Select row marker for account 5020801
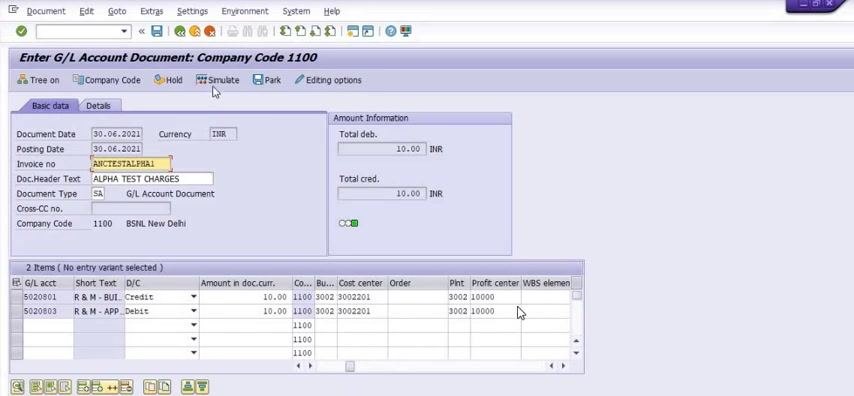854x396 pixels. pyautogui.click(x=16, y=297)
